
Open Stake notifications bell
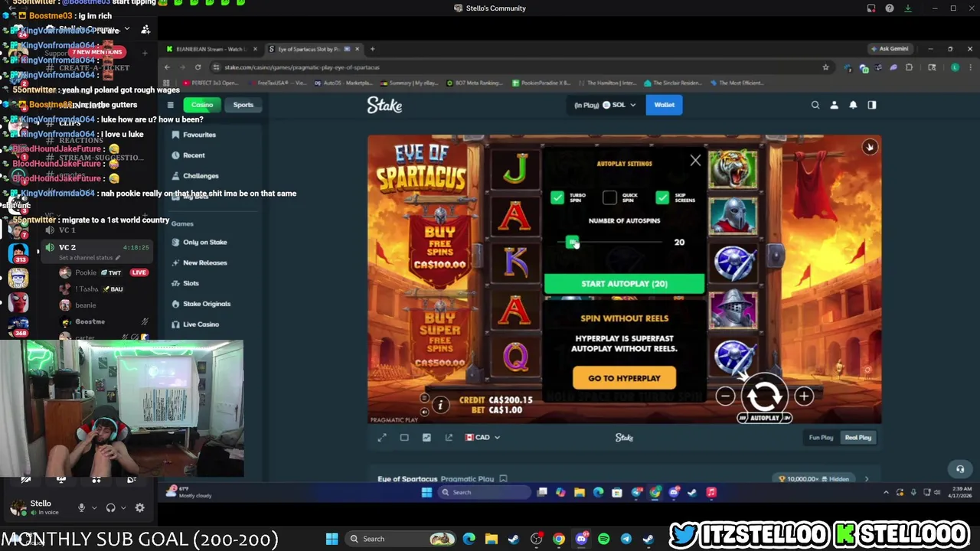(x=853, y=105)
